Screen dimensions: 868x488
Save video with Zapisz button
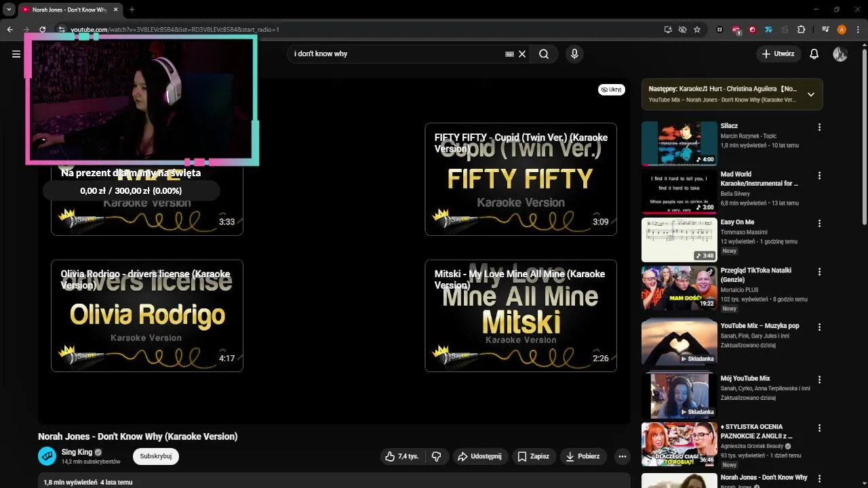click(534, 457)
